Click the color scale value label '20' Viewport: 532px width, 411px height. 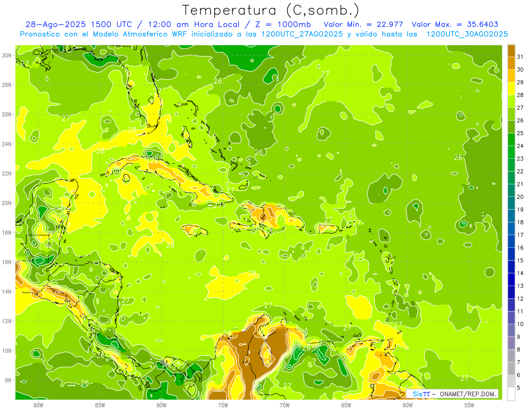[520, 197]
